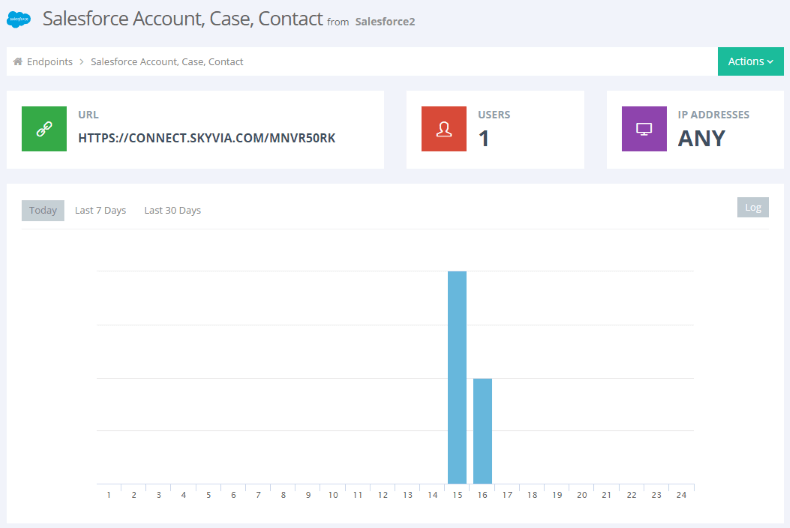790x528 pixels.
Task: Click the USERS label
Action: coord(494,115)
